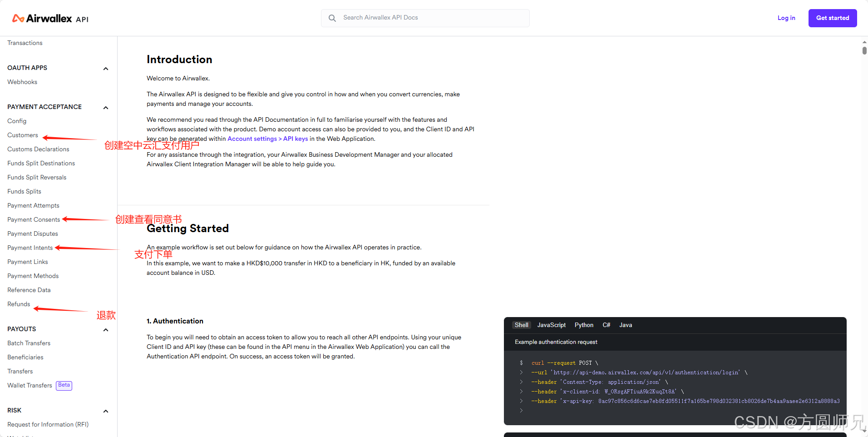
Task: Collapse the PAYOUTS section
Action: pos(106,330)
